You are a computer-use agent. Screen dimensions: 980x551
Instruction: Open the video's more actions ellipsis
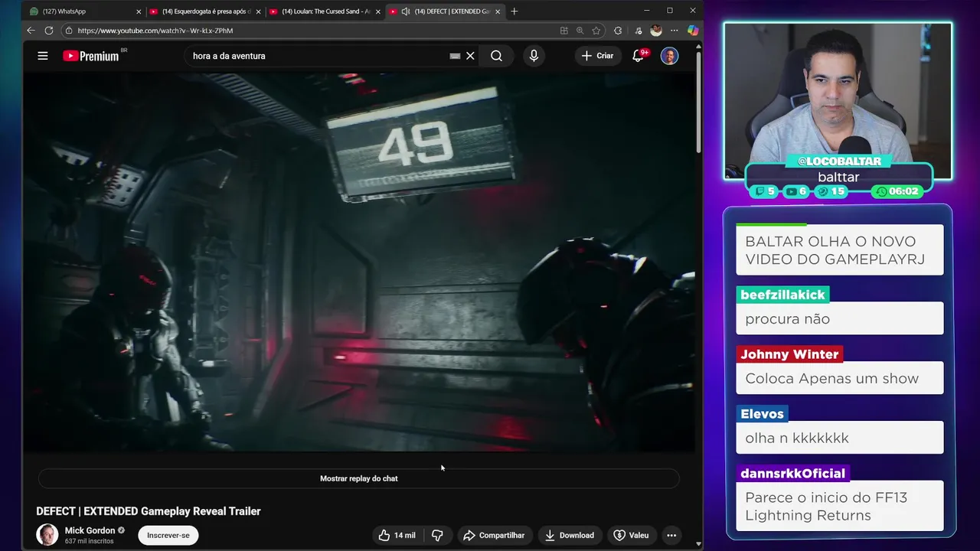pos(671,536)
